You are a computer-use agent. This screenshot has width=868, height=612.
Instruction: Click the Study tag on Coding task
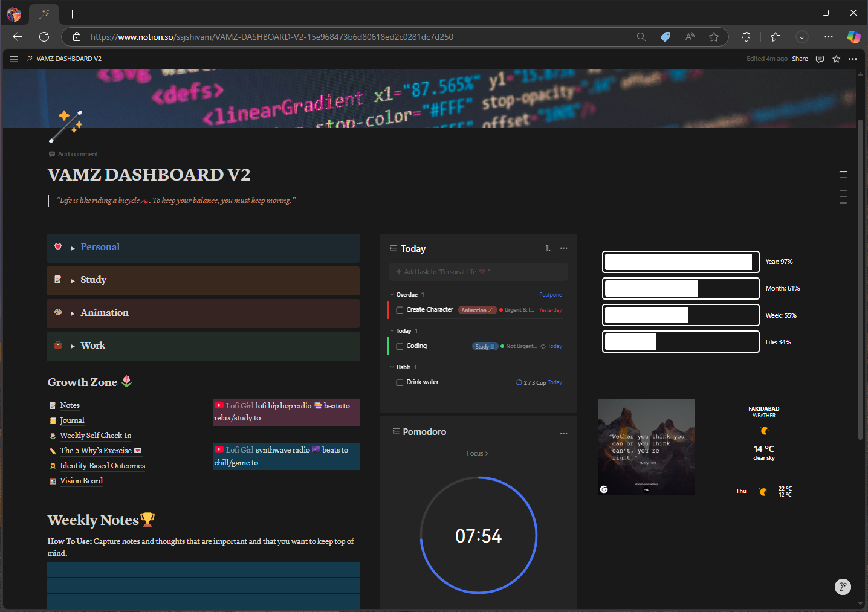[x=485, y=346]
